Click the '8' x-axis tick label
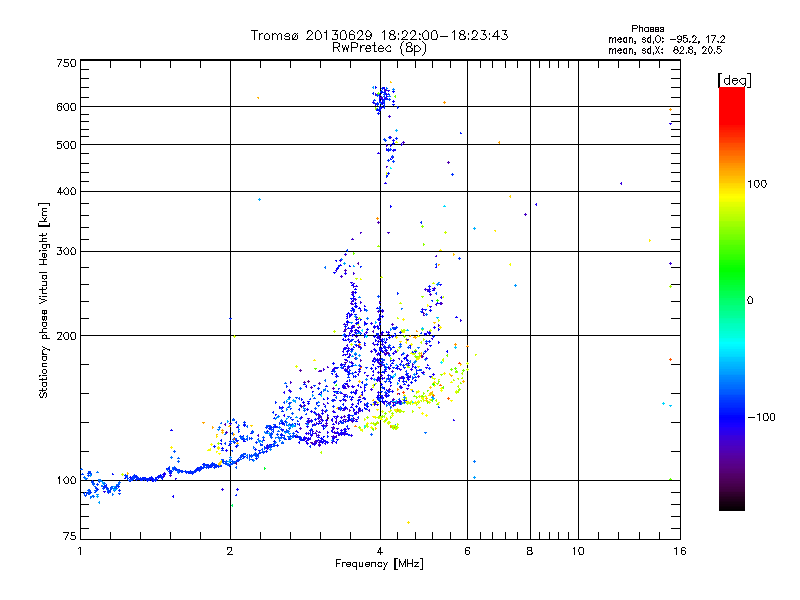The width and height of the screenshot is (800, 600). tap(530, 551)
